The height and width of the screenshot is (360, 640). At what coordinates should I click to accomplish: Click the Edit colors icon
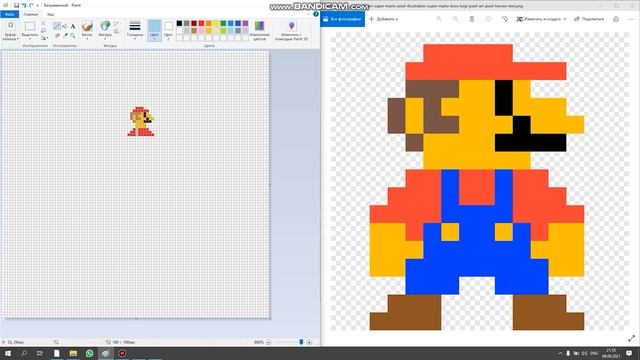coord(259,26)
